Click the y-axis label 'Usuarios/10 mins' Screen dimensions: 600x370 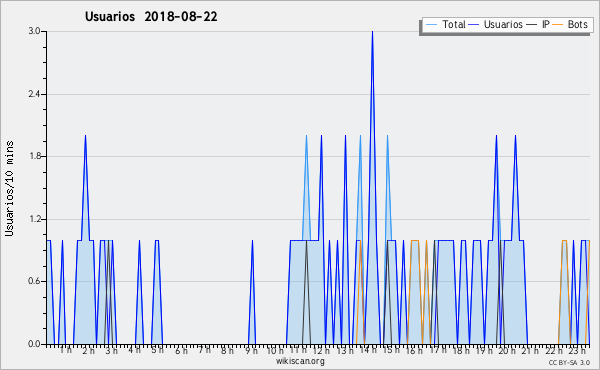(9, 189)
